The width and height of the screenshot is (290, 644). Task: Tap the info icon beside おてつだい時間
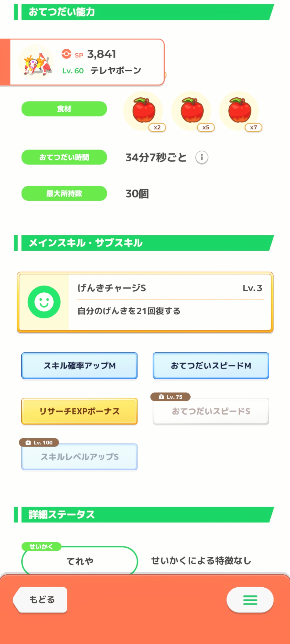point(202,157)
